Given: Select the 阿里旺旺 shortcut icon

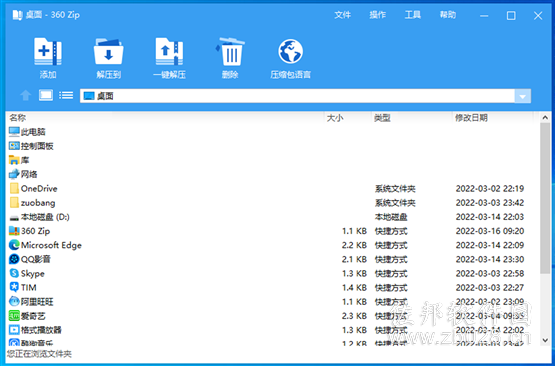Looking at the screenshot, I should point(14,302).
